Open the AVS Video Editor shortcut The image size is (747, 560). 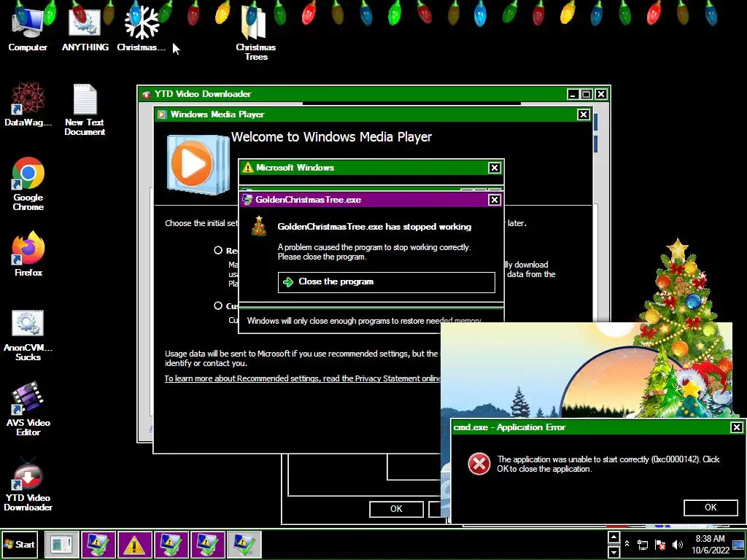pos(28,408)
